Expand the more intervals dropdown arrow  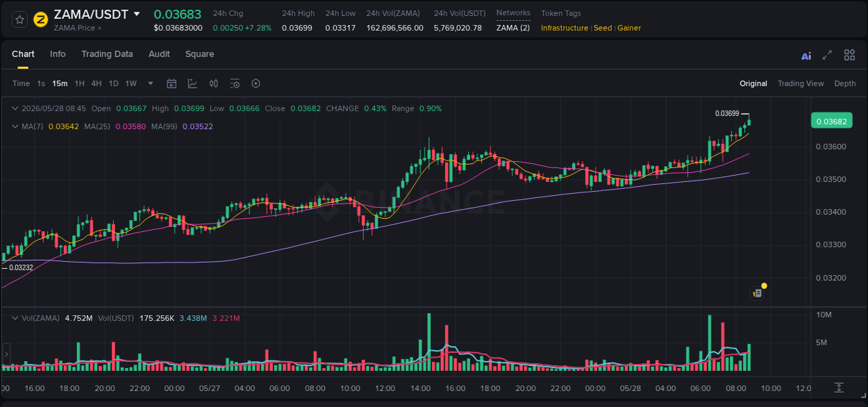(151, 83)
